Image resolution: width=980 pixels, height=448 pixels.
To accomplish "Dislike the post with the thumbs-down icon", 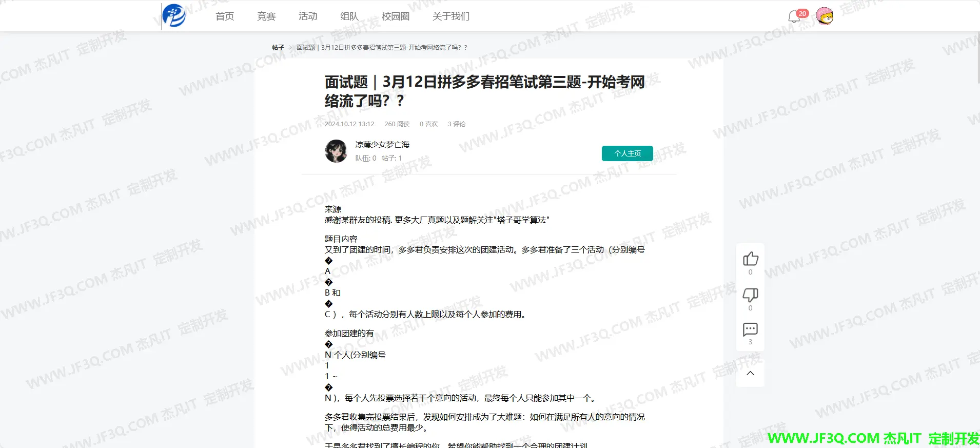I will [750, 295].
